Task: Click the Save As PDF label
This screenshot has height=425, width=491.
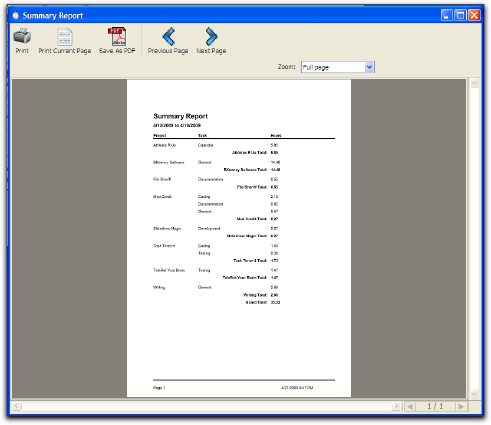Action: tap(117, 51)
